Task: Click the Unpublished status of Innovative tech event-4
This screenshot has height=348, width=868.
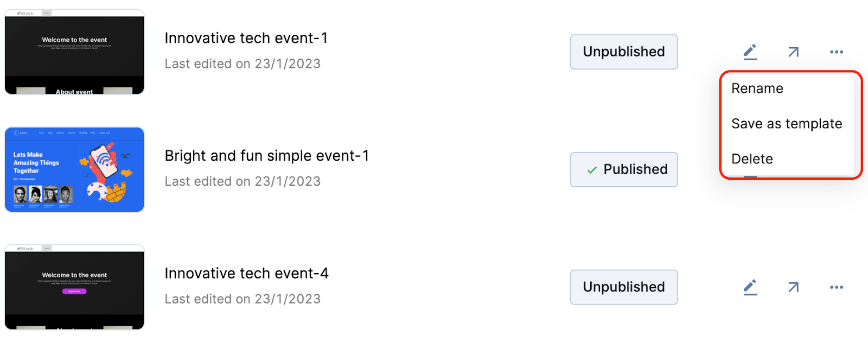Action: point(624,287)
